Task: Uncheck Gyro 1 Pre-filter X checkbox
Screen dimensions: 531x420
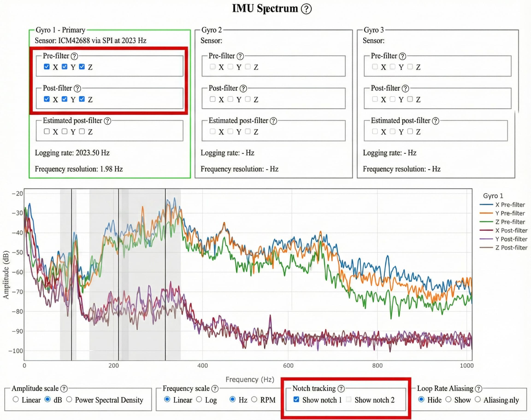Action: (47, 67)
